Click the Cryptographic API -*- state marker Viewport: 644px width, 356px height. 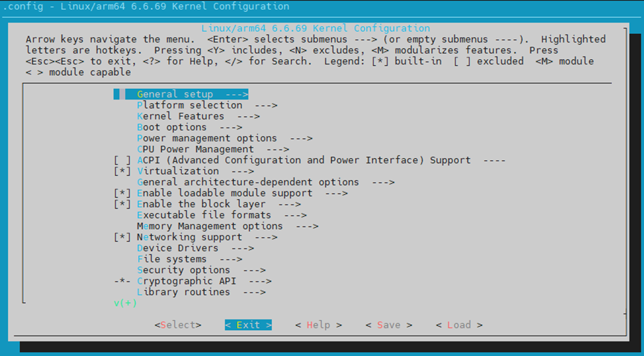[122, 281]
